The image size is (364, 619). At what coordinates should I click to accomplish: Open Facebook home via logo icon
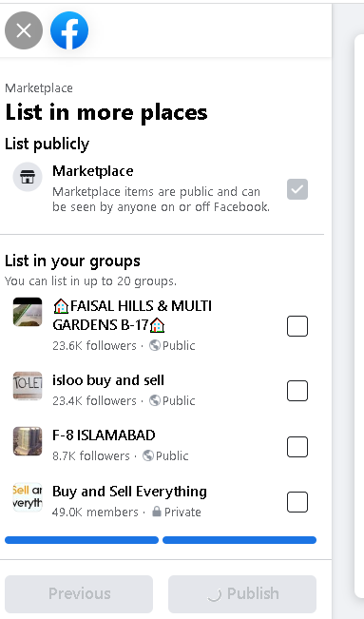click(69, 30)
